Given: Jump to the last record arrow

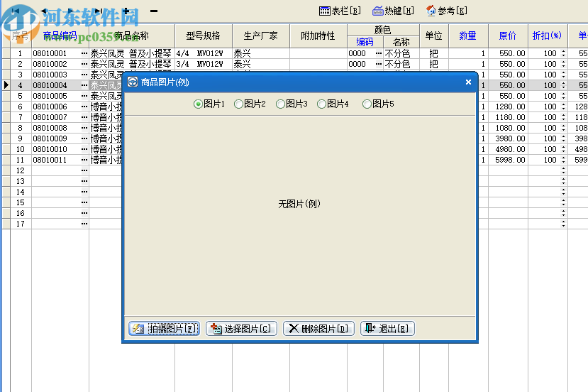Looking at the screenshot, I should (99, 11).
